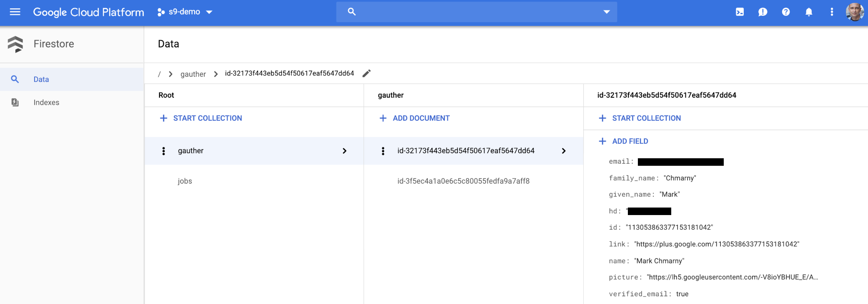Activate Cloud Shell icon
The width and height of the screenshot is (868, 304).
pyautogui.click(x=740, y=12)
